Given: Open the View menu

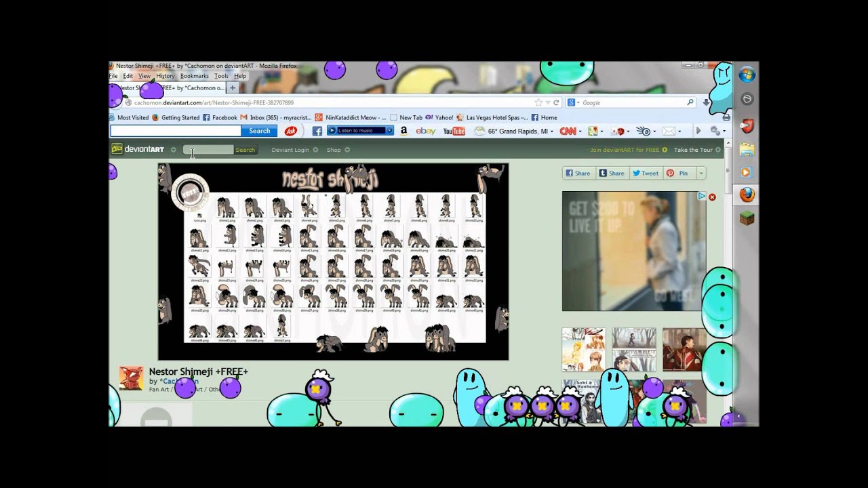Looking at the screenshot, I should tap(144, 76).
